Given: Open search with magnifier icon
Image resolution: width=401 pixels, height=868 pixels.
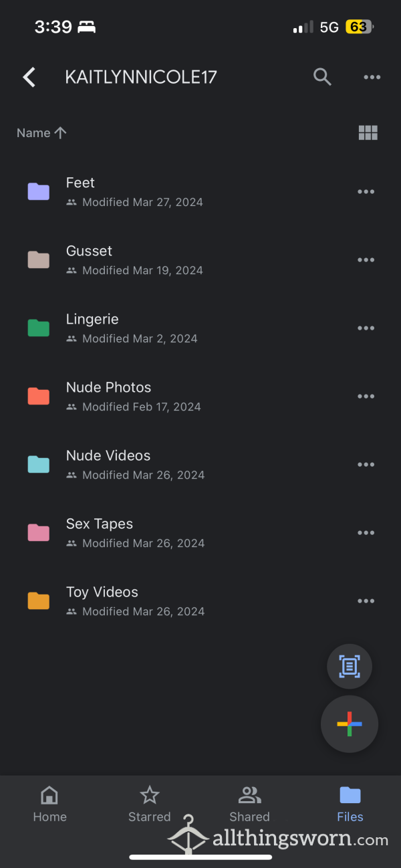Looking at the screenshot, I should (322, 78).
